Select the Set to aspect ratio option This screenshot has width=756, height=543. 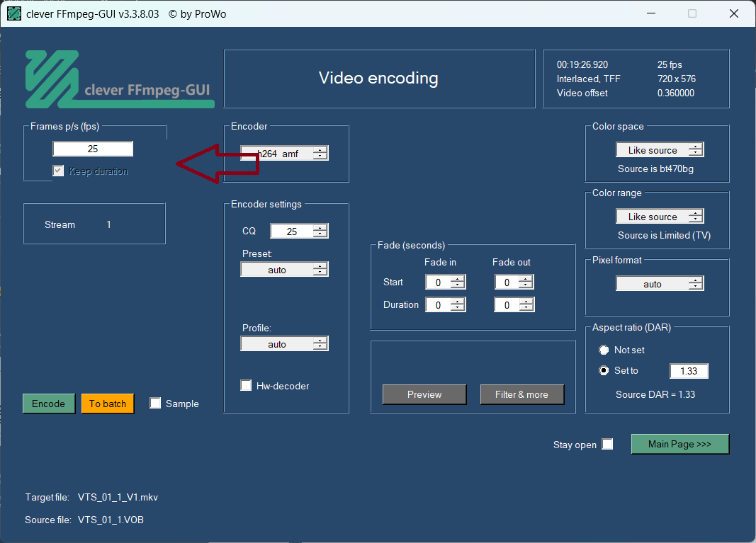point(604,370)
